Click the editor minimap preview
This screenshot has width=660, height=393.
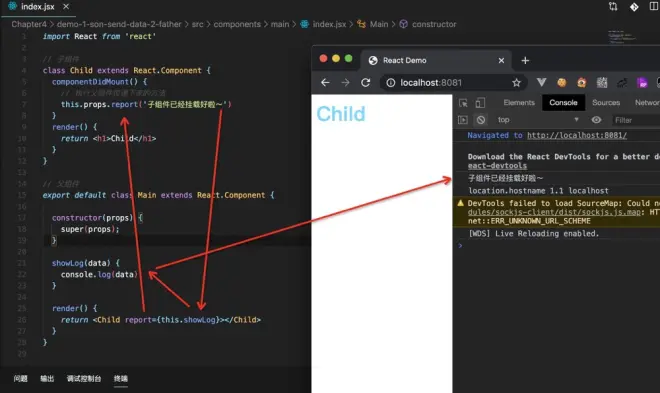[621, 37]
